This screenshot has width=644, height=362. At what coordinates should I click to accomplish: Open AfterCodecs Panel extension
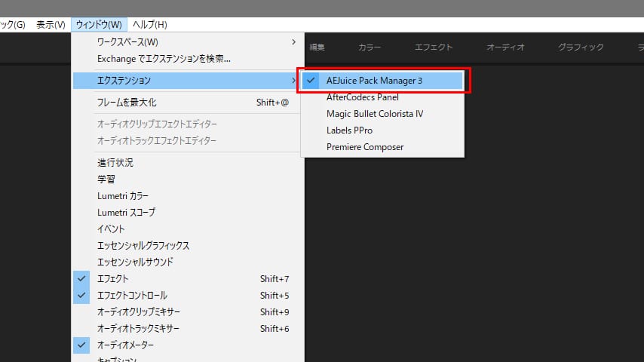pyautogui.click(x=382, y=97)
